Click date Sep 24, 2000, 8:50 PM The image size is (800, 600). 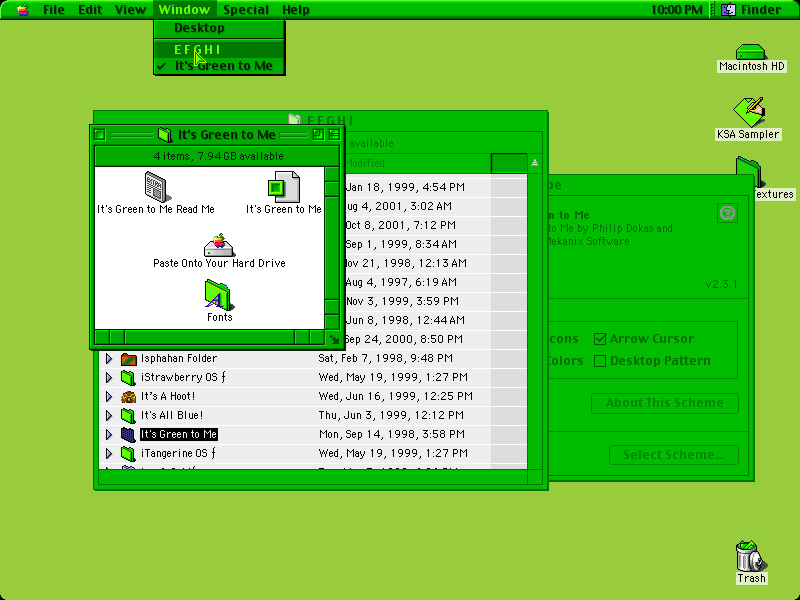click(404, 339)
